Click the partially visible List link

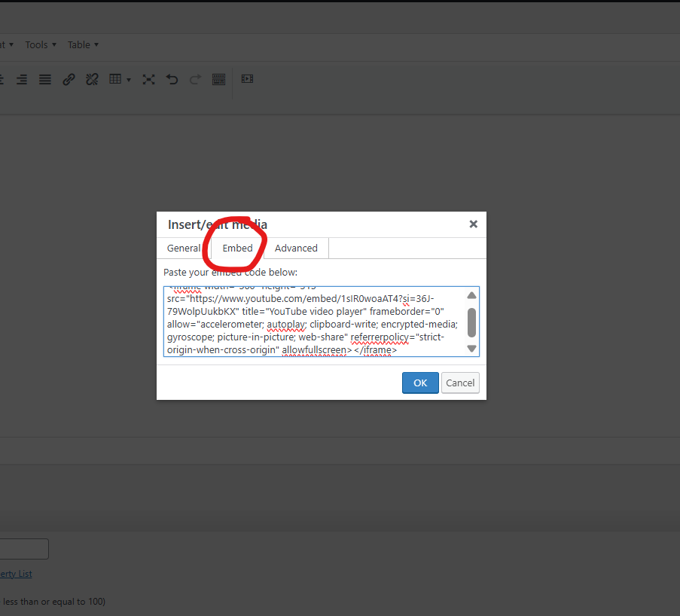[16, 574]
